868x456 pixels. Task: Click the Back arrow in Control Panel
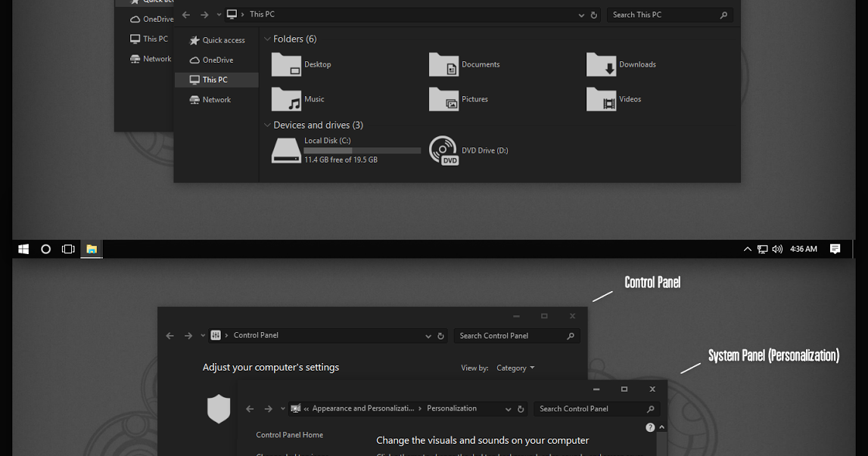(x=170, y=335)
